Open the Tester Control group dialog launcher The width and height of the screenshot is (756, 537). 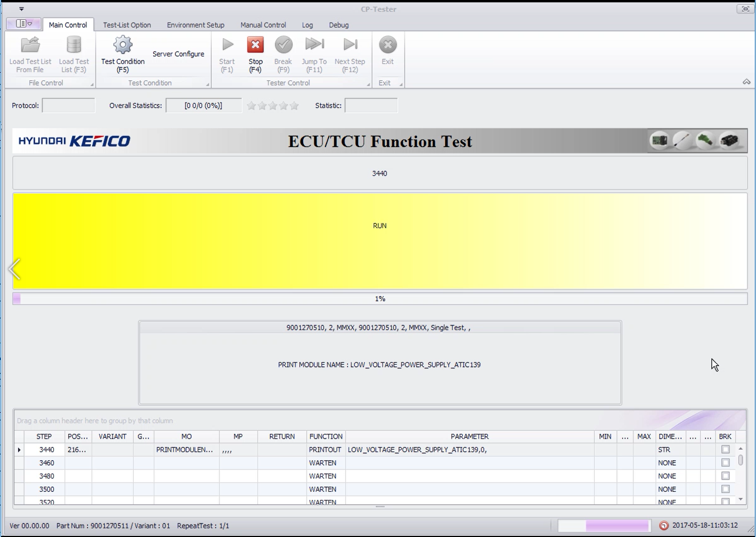click(x=368, y=85)
